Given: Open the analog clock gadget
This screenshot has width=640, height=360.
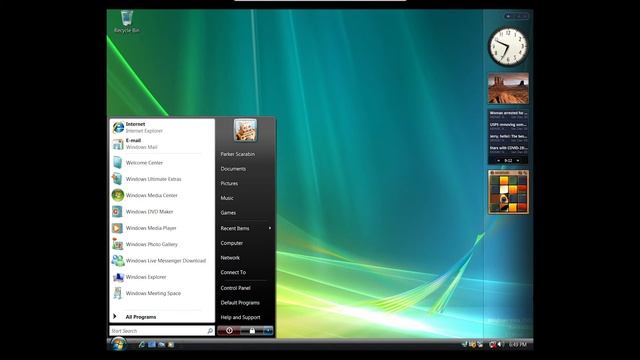Looking at the screenshot, I should tap(508, 47).
